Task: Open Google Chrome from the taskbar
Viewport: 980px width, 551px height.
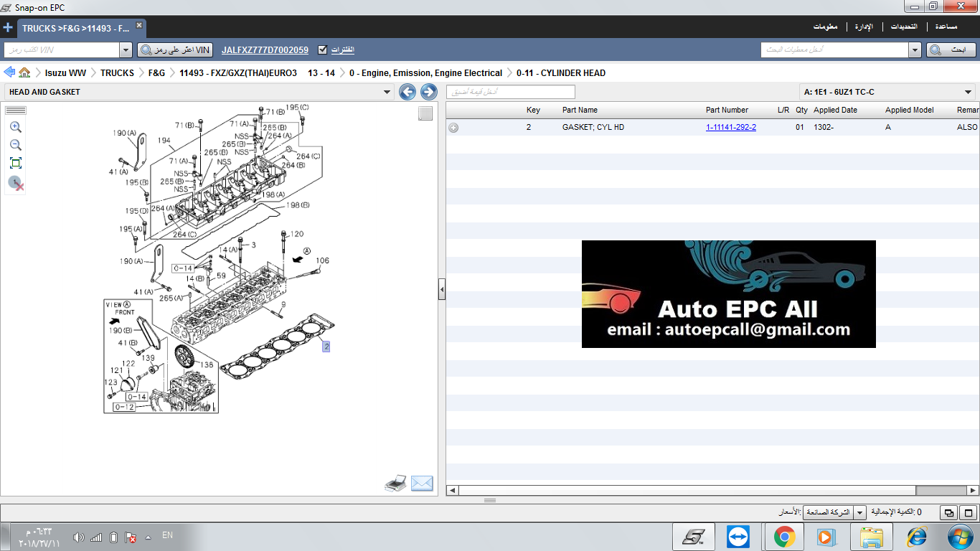Action: [x=783, y=537]
